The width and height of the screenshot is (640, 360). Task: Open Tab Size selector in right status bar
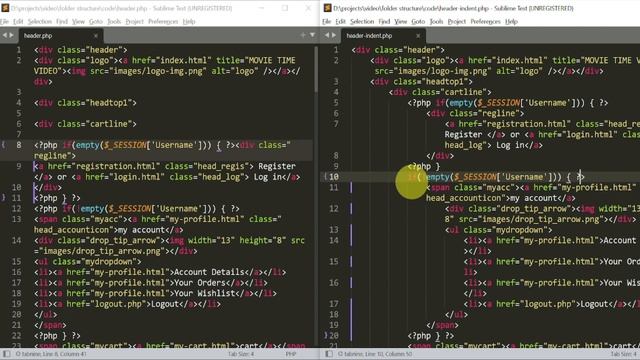[624, 354]
